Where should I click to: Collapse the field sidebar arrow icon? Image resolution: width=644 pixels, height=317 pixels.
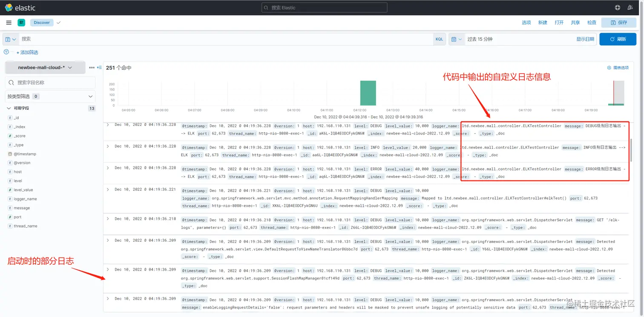99,68
